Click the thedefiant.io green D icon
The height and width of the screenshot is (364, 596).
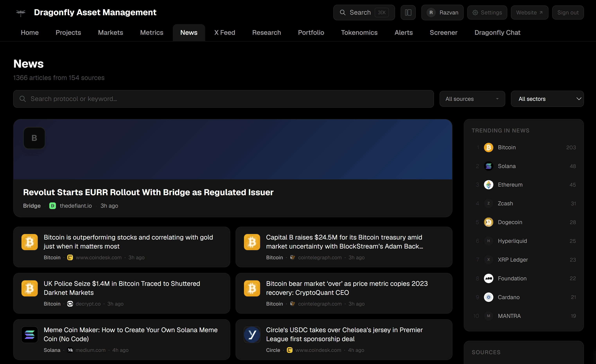(52, 206)
